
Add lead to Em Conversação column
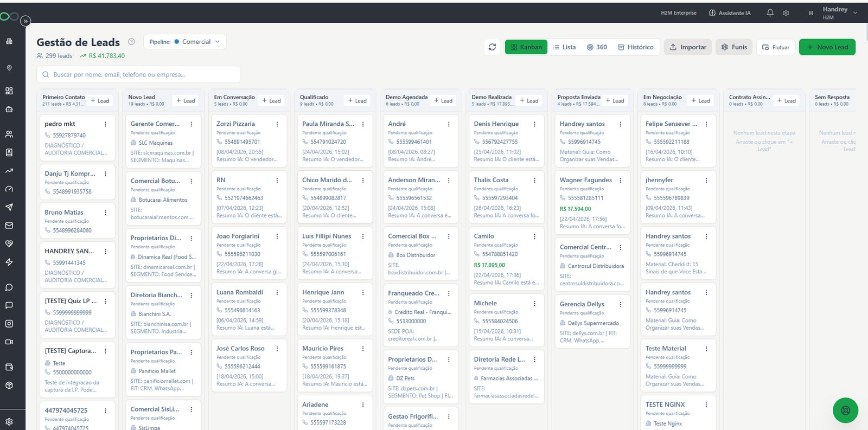click(x=272, y=100)
